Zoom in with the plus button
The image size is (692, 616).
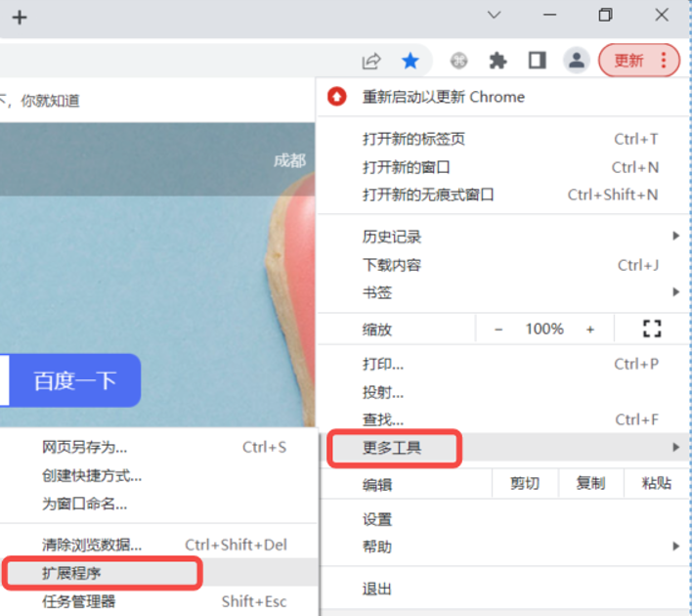pos(590,330)
